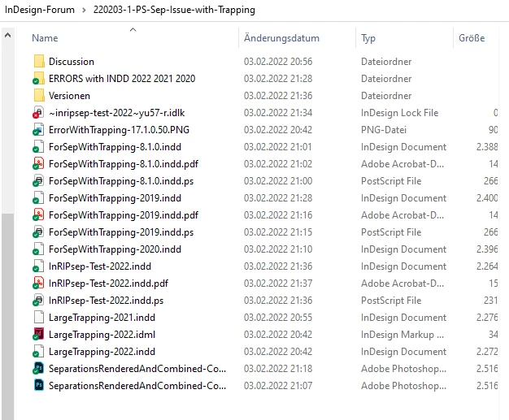Click the 220203-1-PS-Sep-Issue-with-Trapping breadcrumb
The height and width of the screenshot is (420, 509).
tap(174, 10)
